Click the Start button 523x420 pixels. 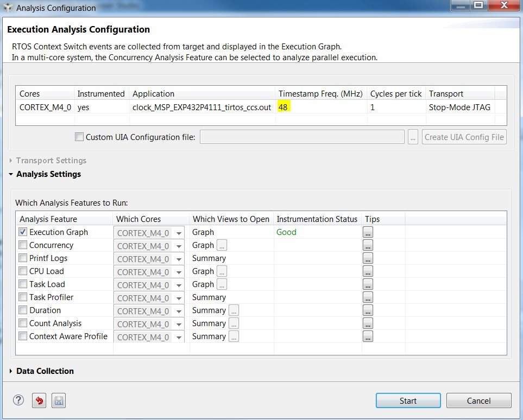[408, 400]
